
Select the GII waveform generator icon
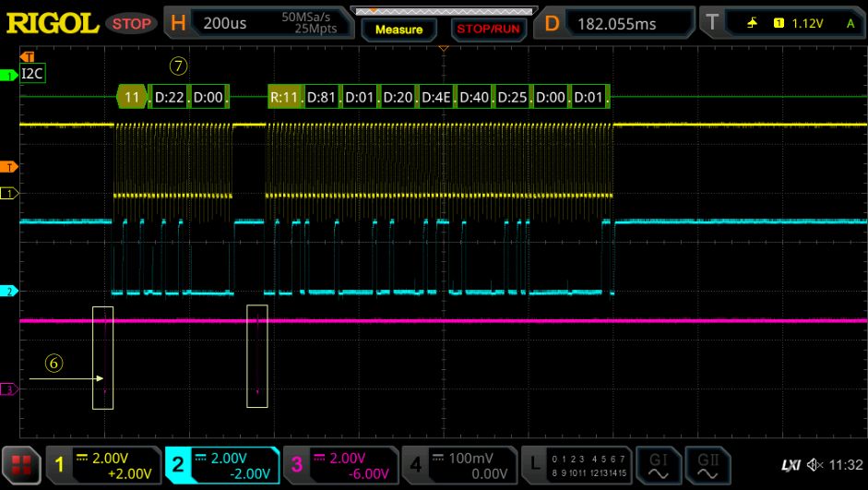pos(708,465)
